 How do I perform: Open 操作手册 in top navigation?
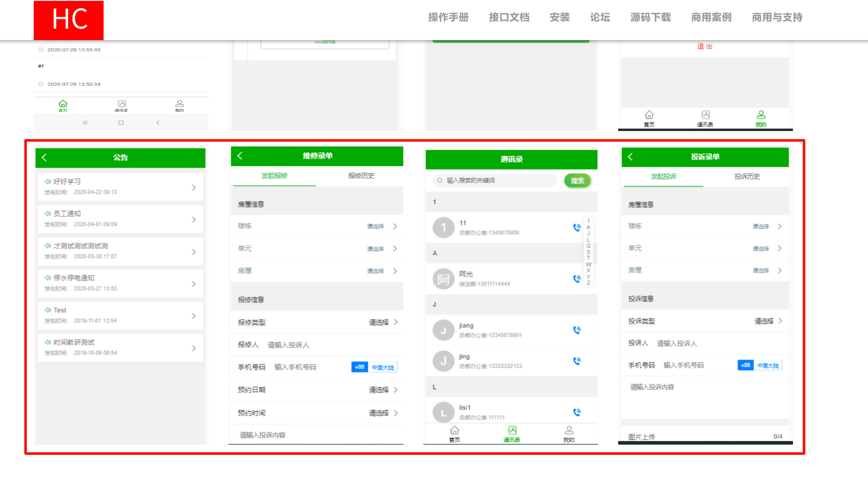click(448, 17)
